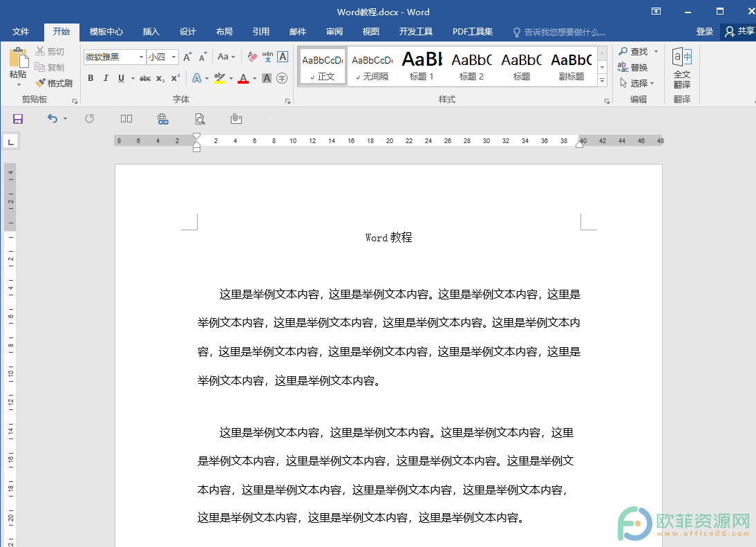Click the Copy (复制) icon
Image resolution: width=756 pixels, height=547 pixels.
click(x=40, y=67)
